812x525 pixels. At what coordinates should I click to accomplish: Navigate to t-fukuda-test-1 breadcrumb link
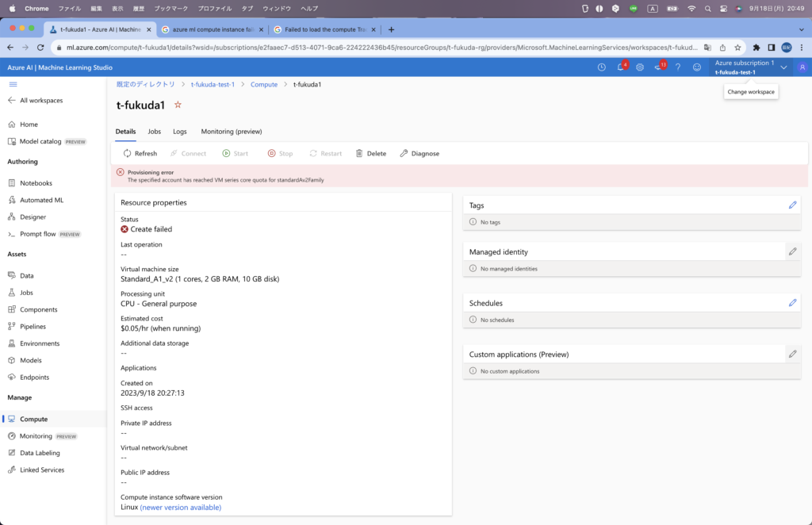click(x=213, y=84)
